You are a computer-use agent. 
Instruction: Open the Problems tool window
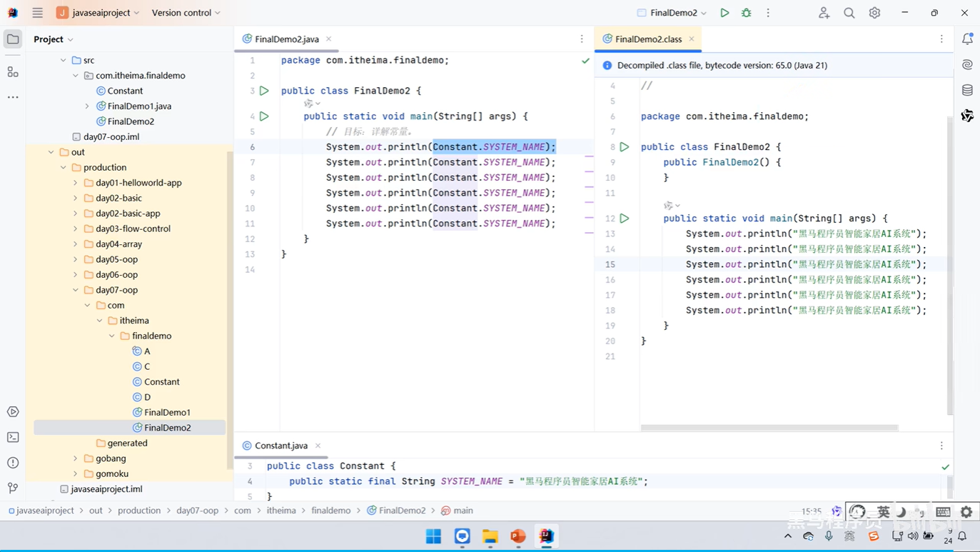12,462
